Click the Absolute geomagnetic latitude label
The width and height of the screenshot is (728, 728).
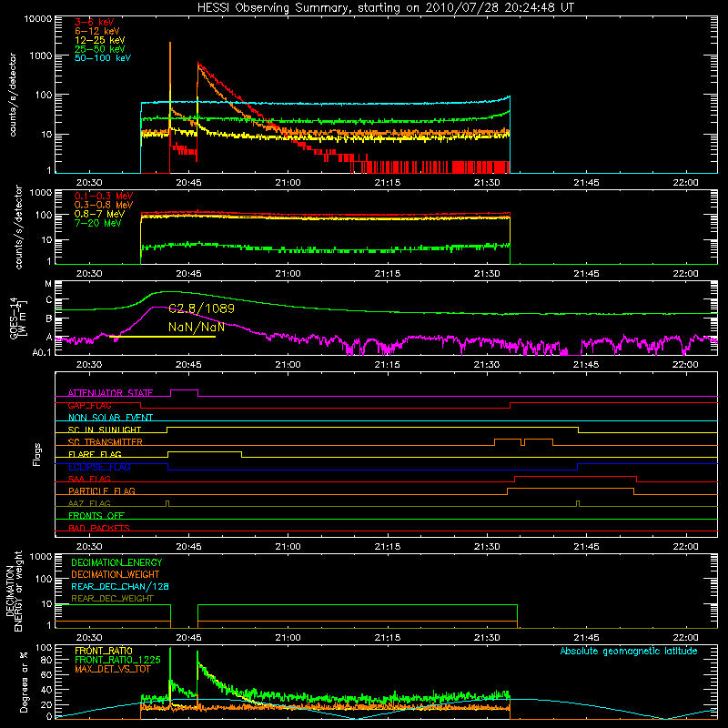[x=629, y=651]
